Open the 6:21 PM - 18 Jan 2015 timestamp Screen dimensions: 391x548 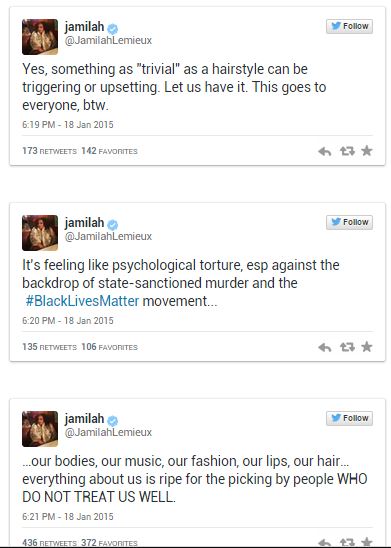pyautogui.click(x=68, y=517)
